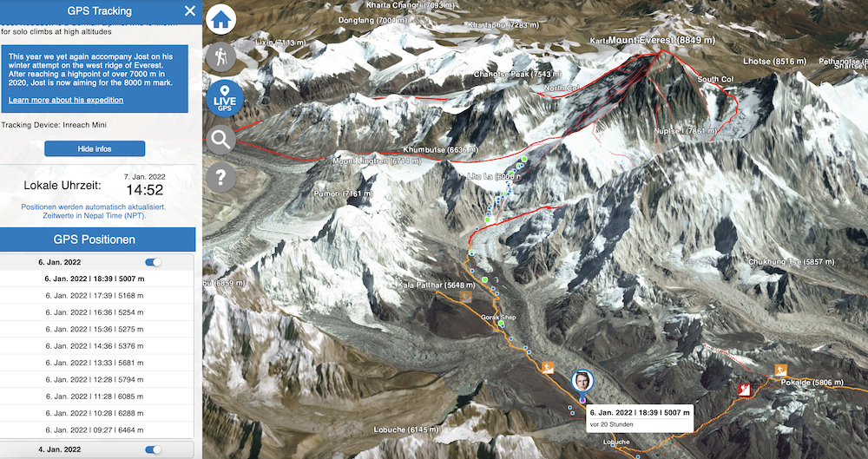The image size is (868, 459).
Task: Click orange hiker icon next to Pokalde
Action: coord(781,370)
